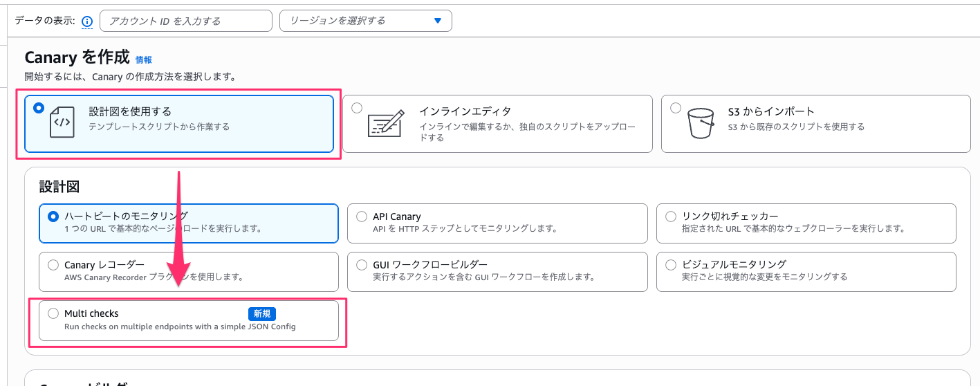Pick the Canary レコーダー blueprint

[53, 265]
